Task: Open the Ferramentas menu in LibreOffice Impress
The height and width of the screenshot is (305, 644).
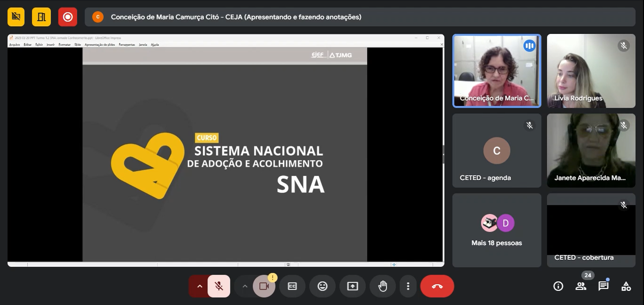Action: pos(127,44)
